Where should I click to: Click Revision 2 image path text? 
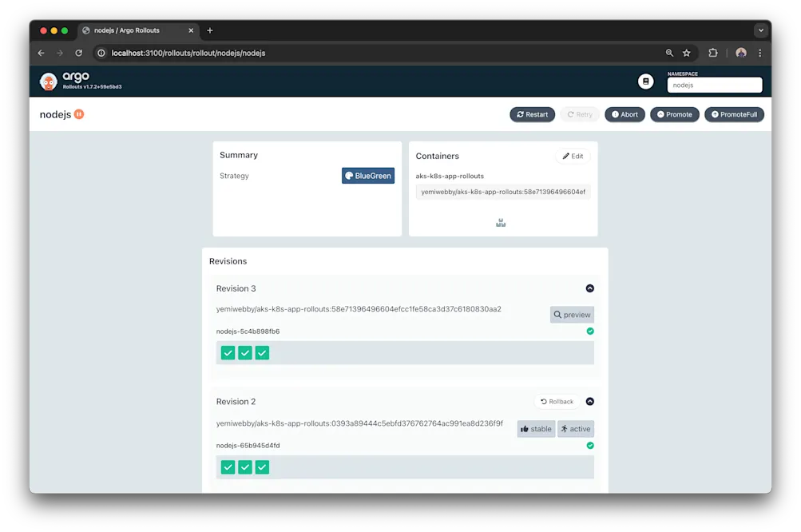(x=359, y=423)
